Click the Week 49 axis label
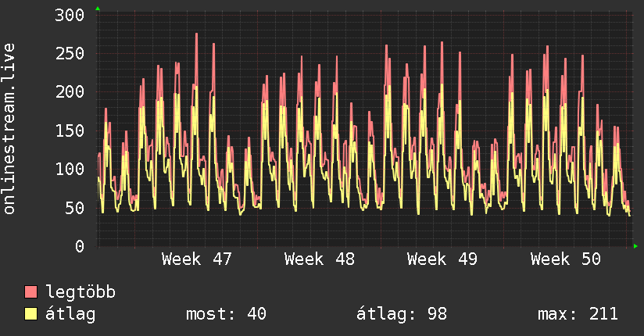The width and height of the screenshot is (644, 336). click(x=442, y=259)
